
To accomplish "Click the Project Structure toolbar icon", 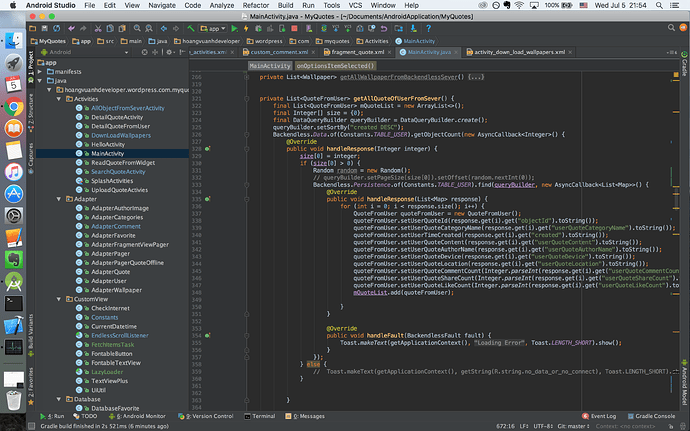I will click(399, 28).
